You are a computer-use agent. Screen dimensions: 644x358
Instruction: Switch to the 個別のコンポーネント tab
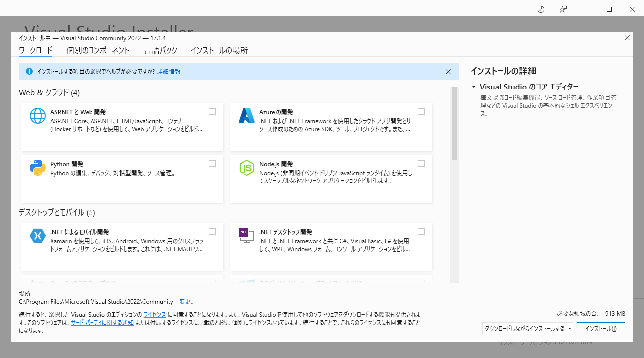click(97, 50)
